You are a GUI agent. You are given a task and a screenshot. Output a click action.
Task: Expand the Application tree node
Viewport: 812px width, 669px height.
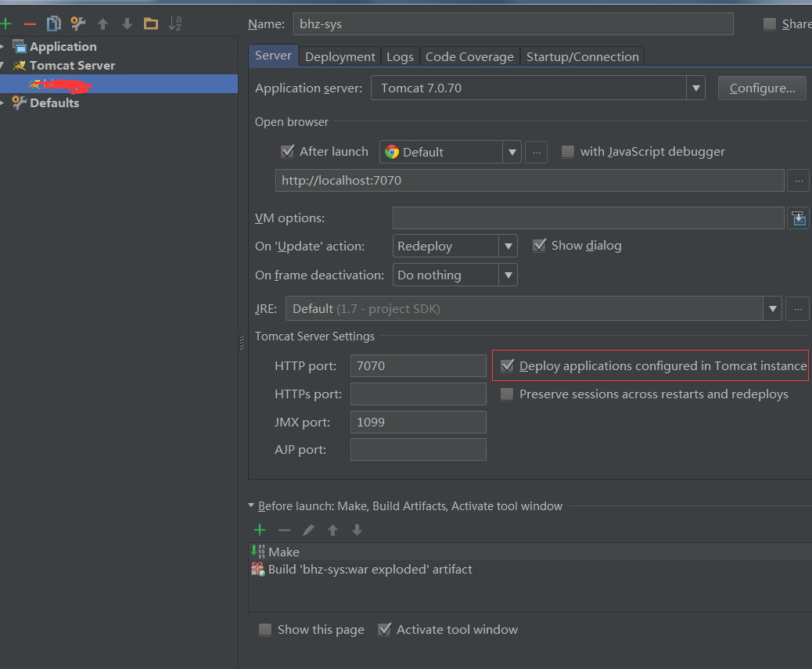(2, 47)
